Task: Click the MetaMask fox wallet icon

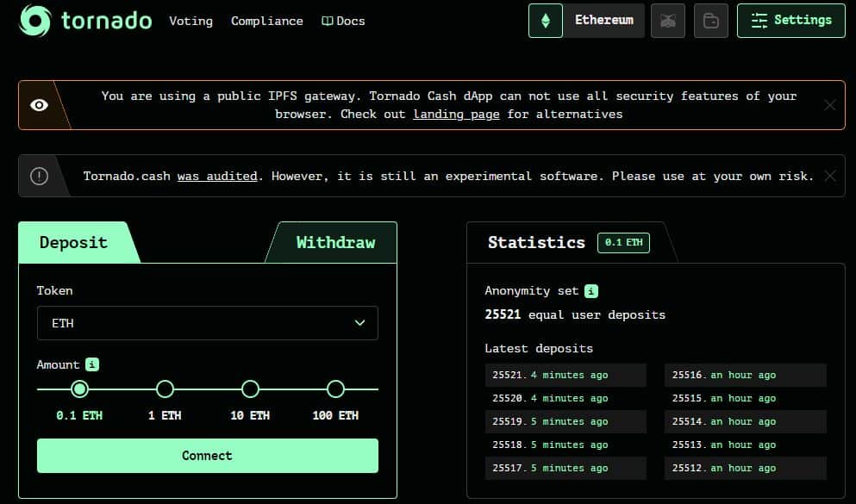Action: tap(668, 21)
